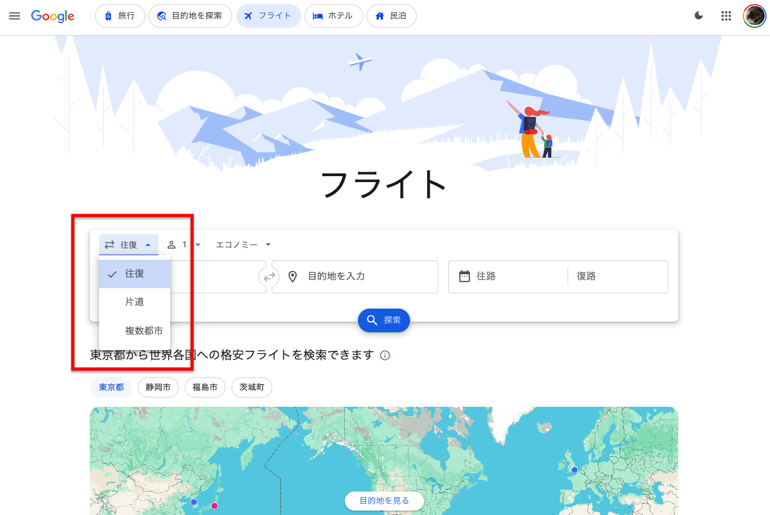Image resolution: width=770 pixels, height=515 pixels.
Task: Select the 静岡市 origin chip
Action: click(x=158, y=387)
